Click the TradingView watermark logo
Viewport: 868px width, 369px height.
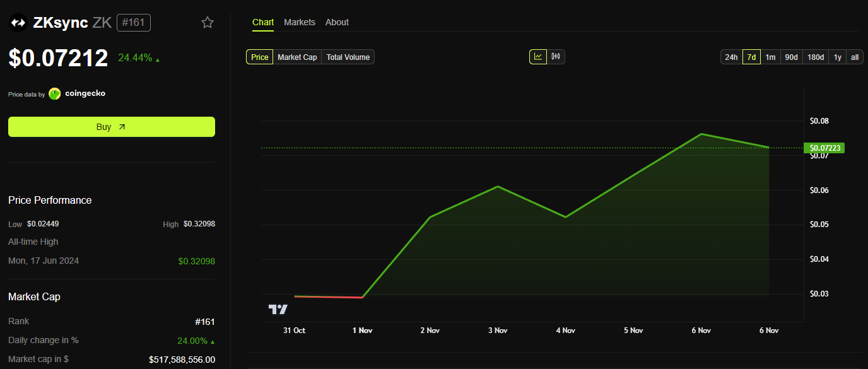click(278, 308)
